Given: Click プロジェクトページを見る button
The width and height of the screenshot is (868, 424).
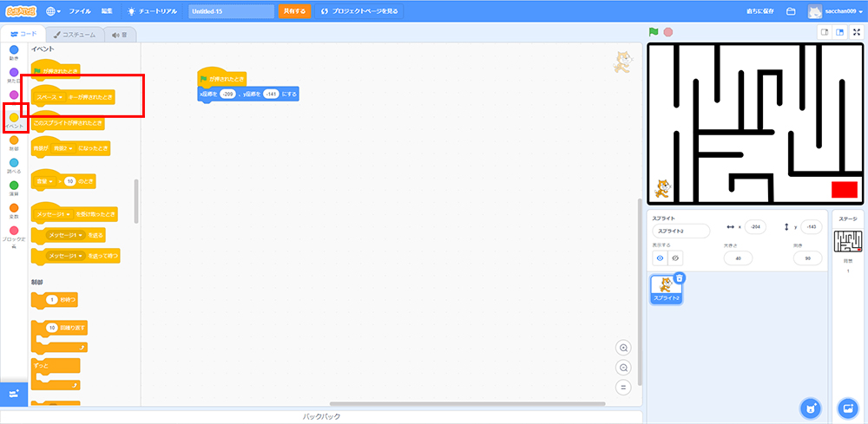Looking at the screenshot, I should 359,11.
